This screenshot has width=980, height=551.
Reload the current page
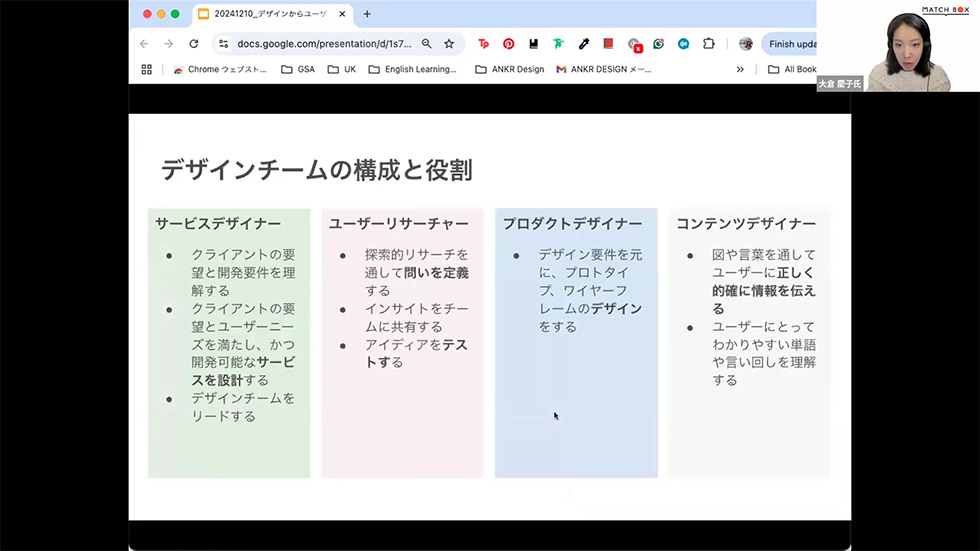click(194, 44)
